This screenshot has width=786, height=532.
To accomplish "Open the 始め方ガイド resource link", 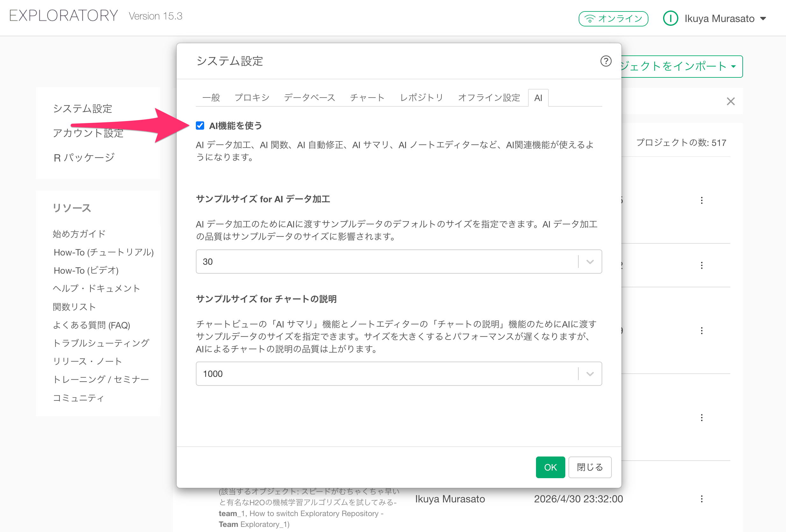I will coord(79,234).
